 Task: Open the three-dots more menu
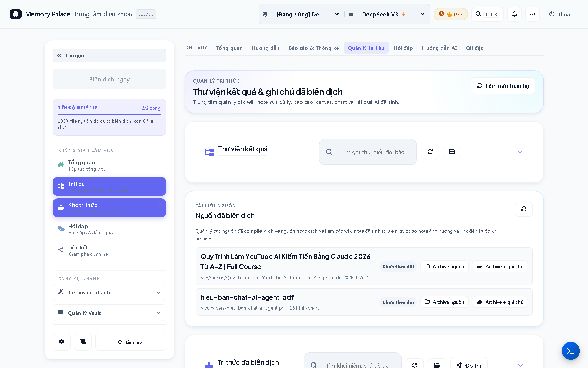[x=532, y=14]
